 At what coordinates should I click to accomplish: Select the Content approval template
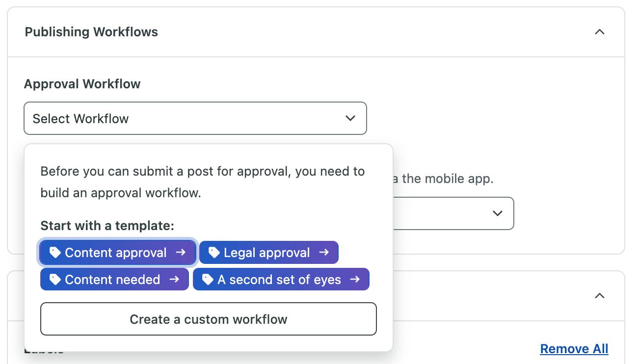click(x=117, y=252)
